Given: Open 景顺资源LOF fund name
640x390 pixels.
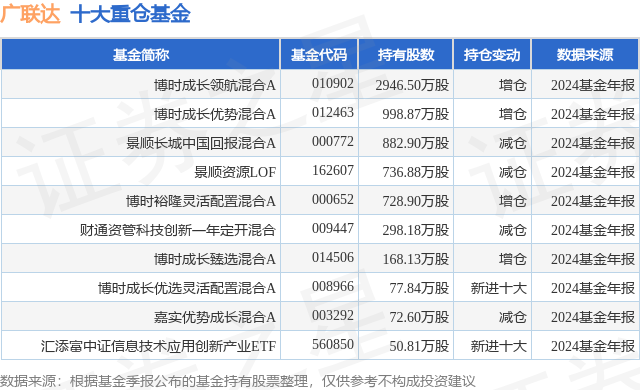Looking at the screenshot, I should pos(235,172).
